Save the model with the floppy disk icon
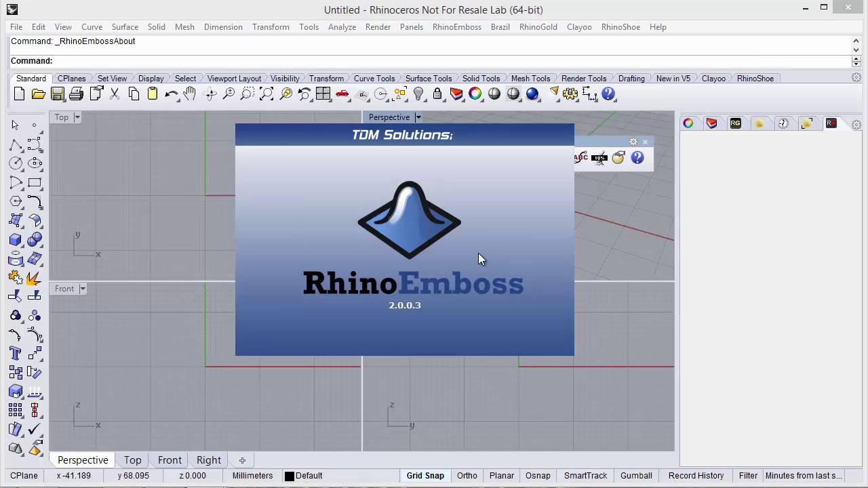The width and height of the screenshot is (868, 488). pyautogui.click(x=58, y=94)
